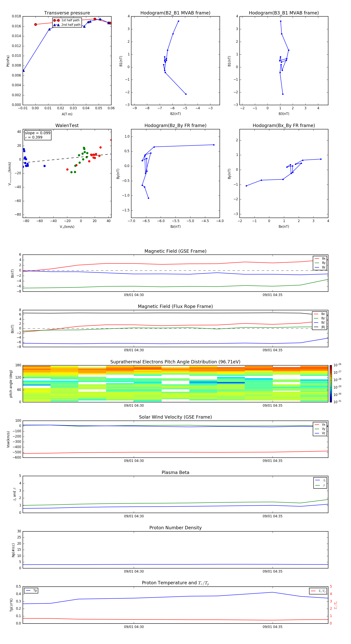The height and width of the screenshot is (644, 351).
Task: Click the "B2(nT)" x-axis label
Action: click(175, 114)
